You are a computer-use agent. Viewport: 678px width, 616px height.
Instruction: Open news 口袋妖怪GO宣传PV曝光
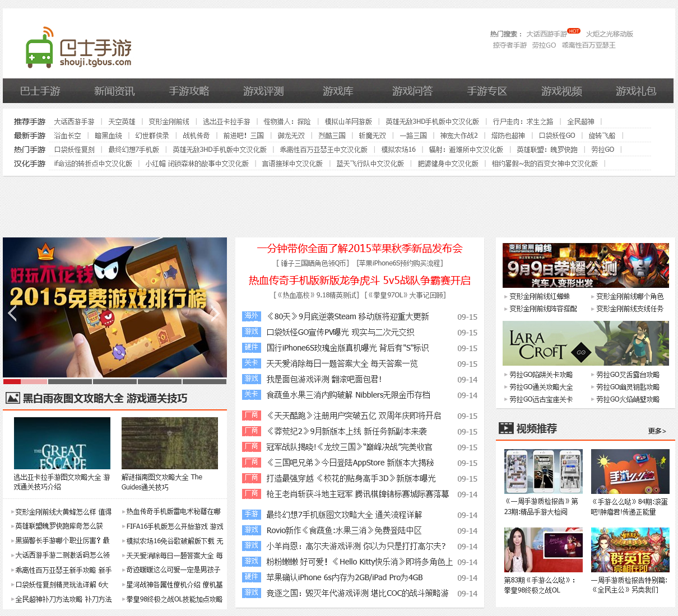(340, 332)
